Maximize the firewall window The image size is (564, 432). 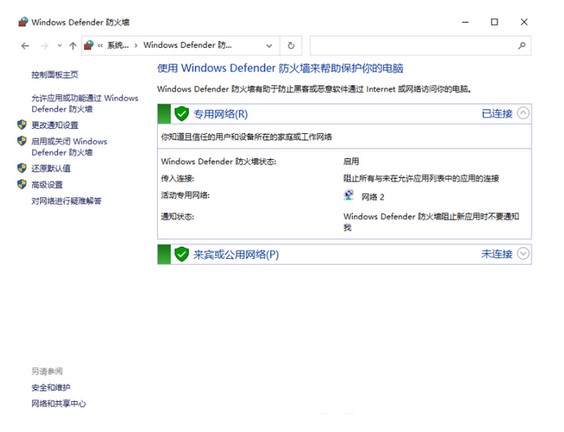point(495,22)
